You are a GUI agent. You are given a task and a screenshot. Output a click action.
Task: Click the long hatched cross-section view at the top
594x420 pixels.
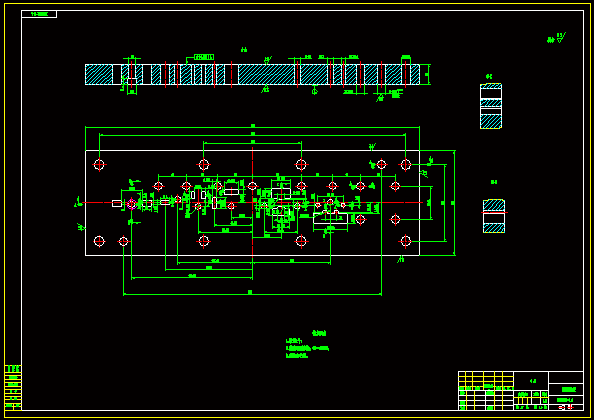[252, 74]
